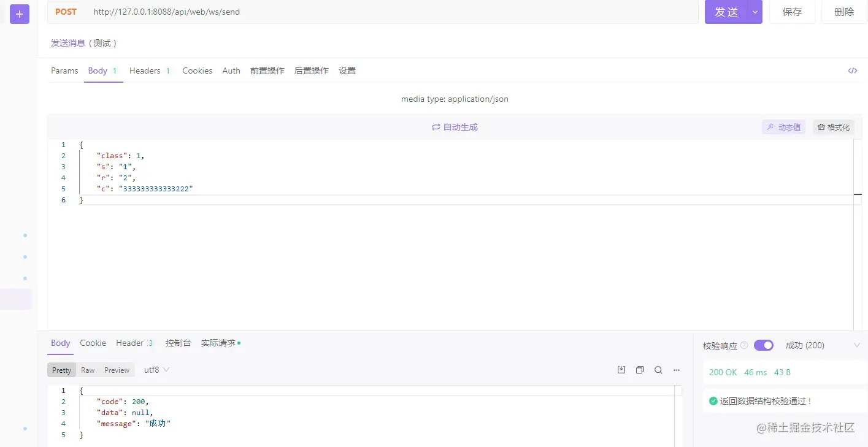The image size is (868, 447).
Task: Click the copy response icon
Action: click(x=640, y=370)
